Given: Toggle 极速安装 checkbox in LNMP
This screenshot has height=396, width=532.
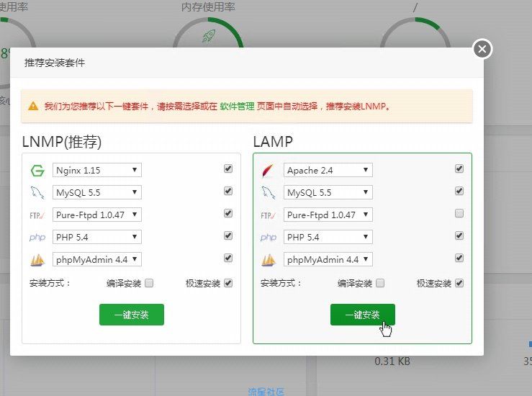Looking at the screenshot, I should pos(228,283).
